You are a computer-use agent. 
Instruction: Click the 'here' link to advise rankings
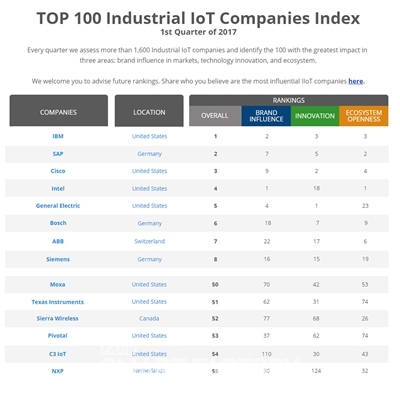tap(356, 81)
